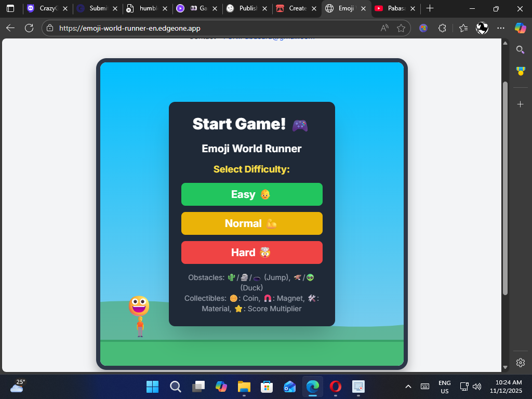Choose the Normal difficulty button

pos(252,223)
